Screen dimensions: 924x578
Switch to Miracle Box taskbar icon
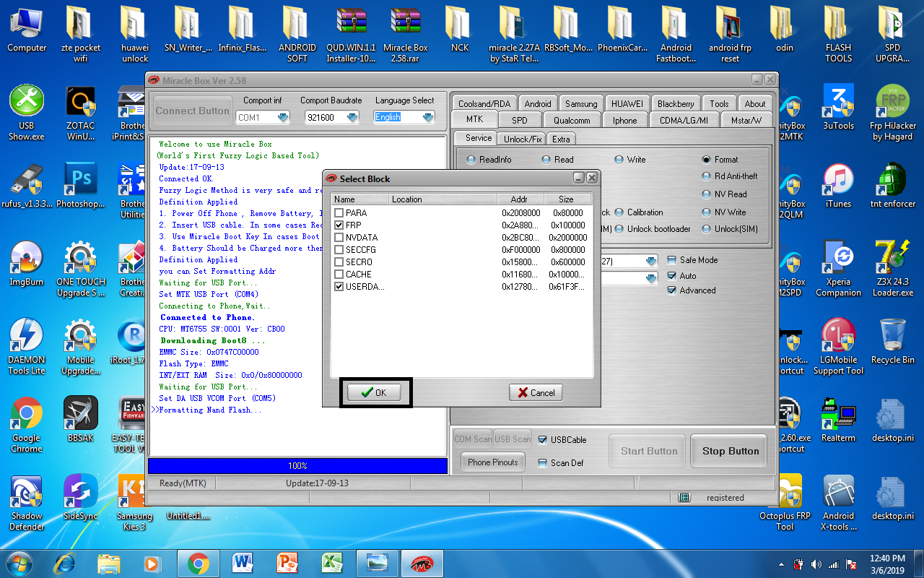[421, 562]
